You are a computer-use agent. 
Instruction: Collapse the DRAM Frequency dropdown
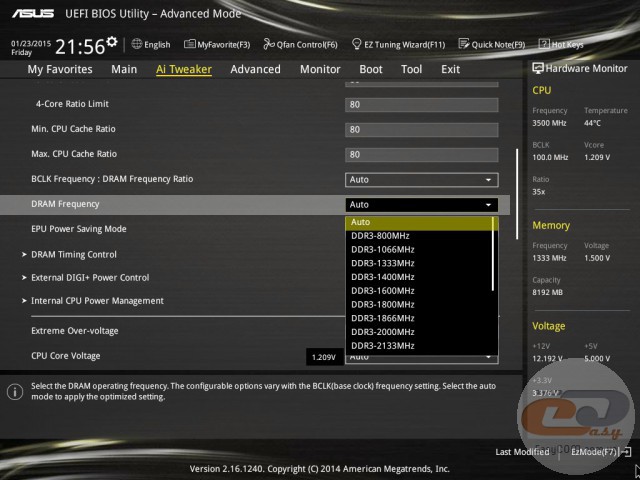coord(422,205)
